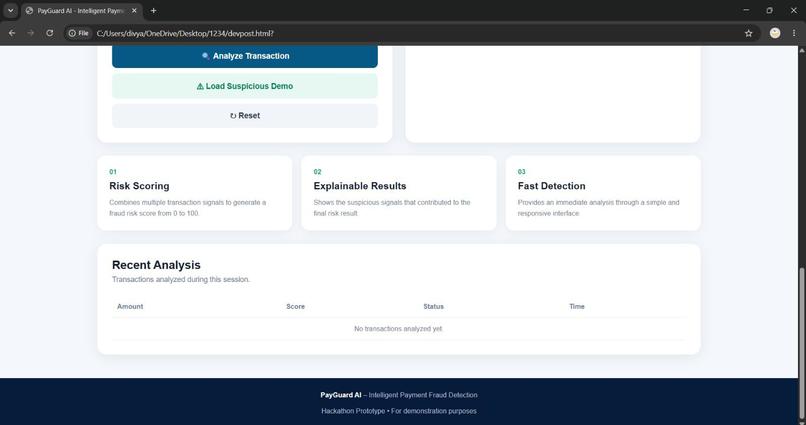Go back to previous page
The image size is (806, 425).
click(x=12, y=33)
